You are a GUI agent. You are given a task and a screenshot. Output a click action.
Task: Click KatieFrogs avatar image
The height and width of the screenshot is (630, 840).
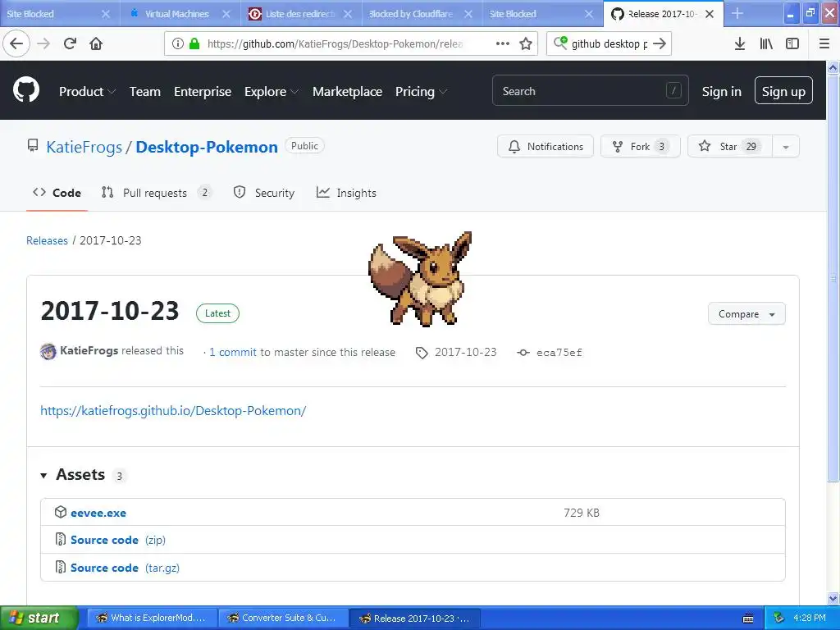pos(48,351)
